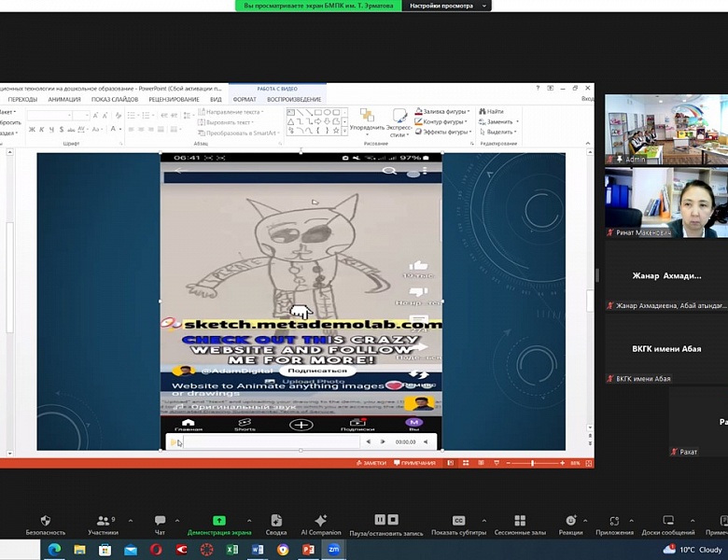Click the Примечания button in status bar

pyautogui.click(x=417, y=463)
